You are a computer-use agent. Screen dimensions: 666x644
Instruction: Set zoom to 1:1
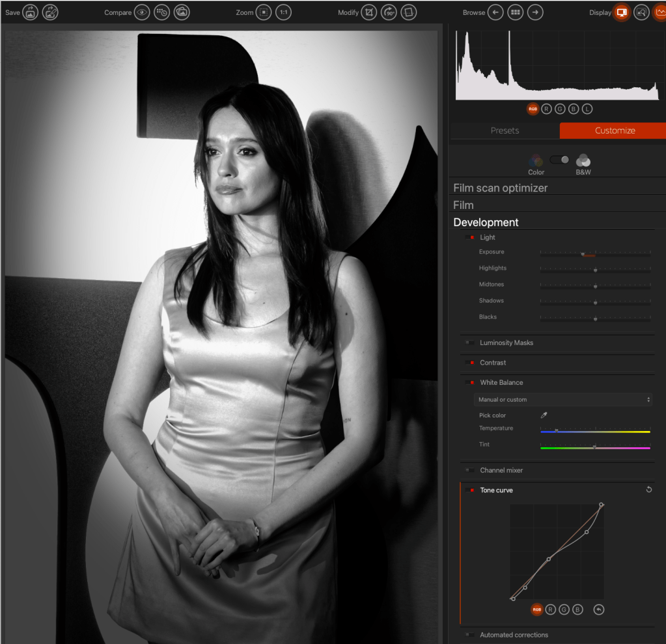(x=283, y=12)
